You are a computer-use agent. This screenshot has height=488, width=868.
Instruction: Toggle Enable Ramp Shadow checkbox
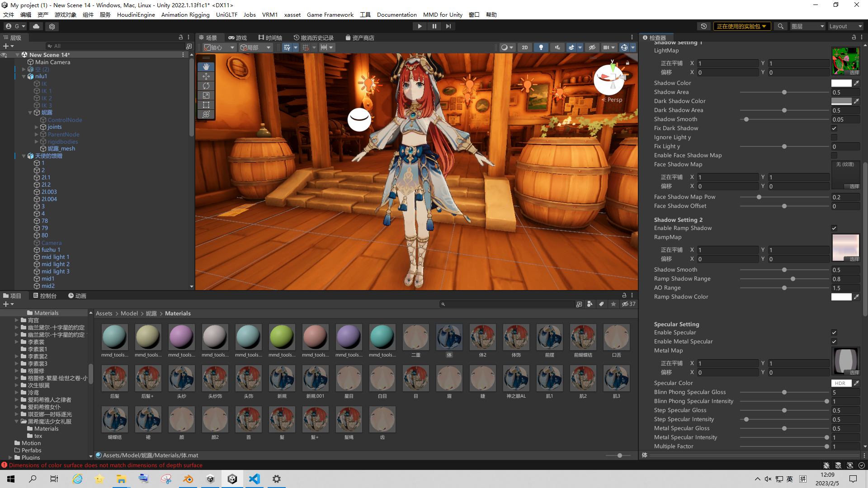click(834, 228)
